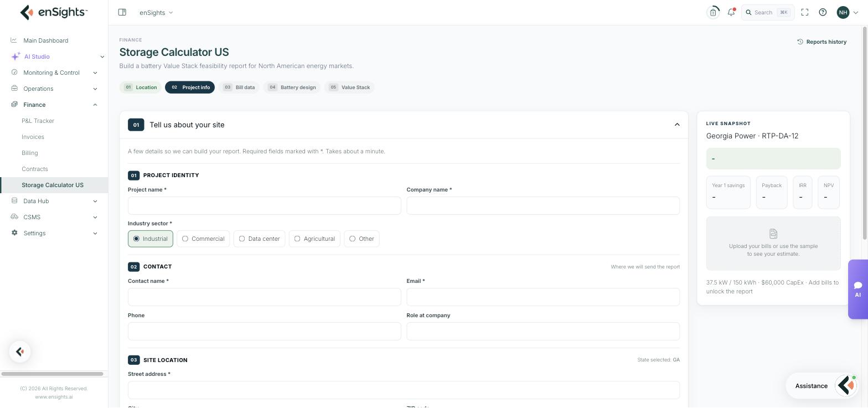
Task: Open the notifications bell
Action: [x=731, y=12]
